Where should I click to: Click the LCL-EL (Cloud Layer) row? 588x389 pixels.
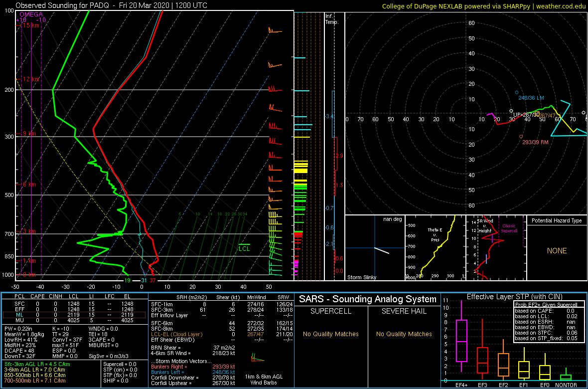[x=222, y=334]
